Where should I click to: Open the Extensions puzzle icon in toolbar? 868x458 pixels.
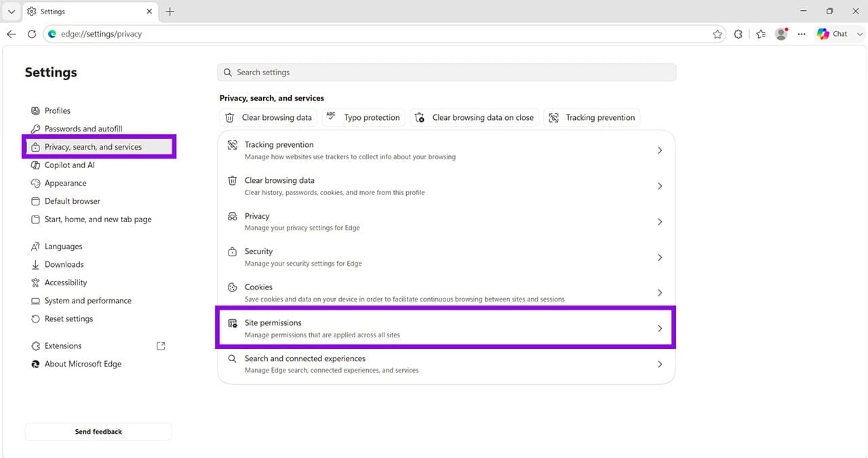738,34
